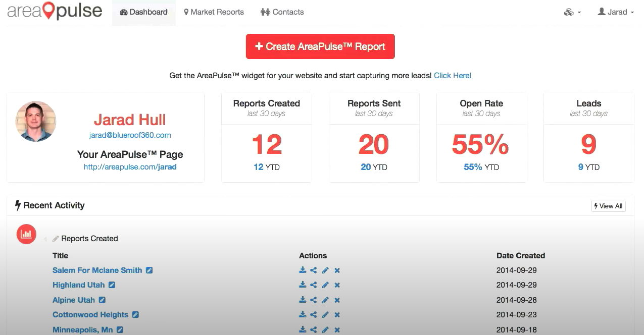Click the date 2014-09-28
644x335 pixels.
tap(517, 300)
